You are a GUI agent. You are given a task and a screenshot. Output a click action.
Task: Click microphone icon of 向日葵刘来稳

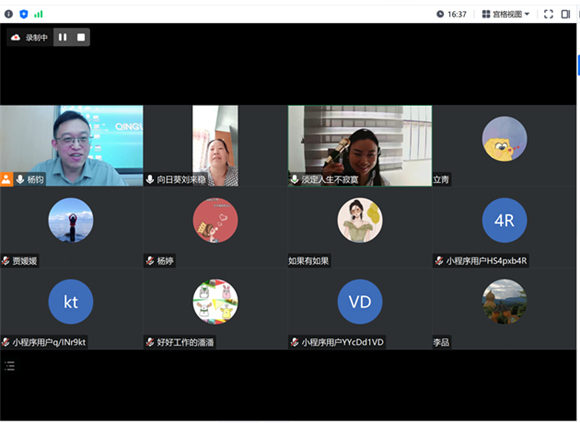(150, 180)
